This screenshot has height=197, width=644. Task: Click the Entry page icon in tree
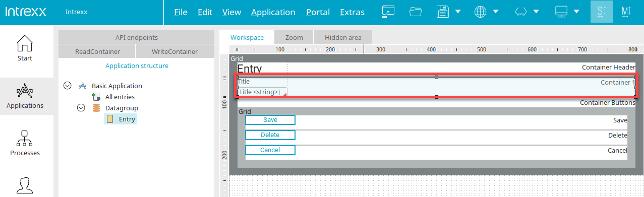[x=109, y=119]
